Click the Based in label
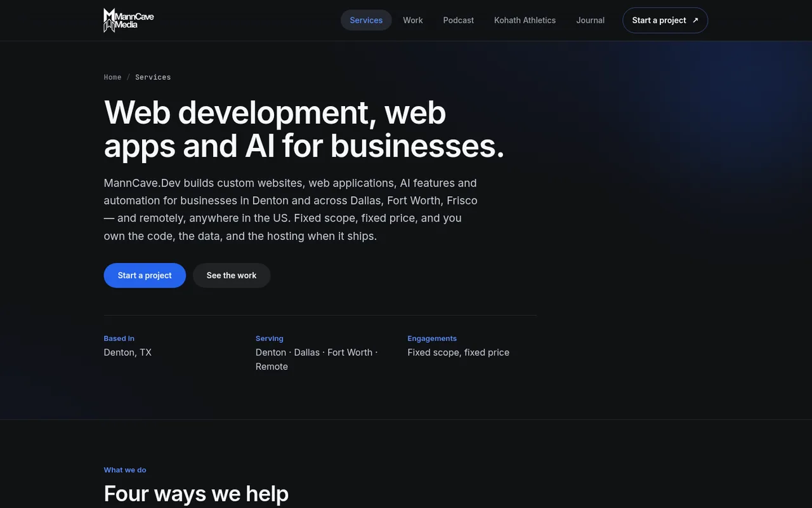 pyautogui.click(x=119, y=338)
